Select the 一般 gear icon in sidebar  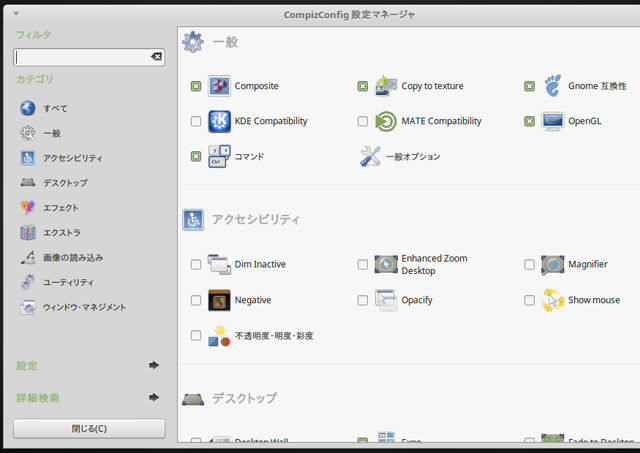coord(28,133)
